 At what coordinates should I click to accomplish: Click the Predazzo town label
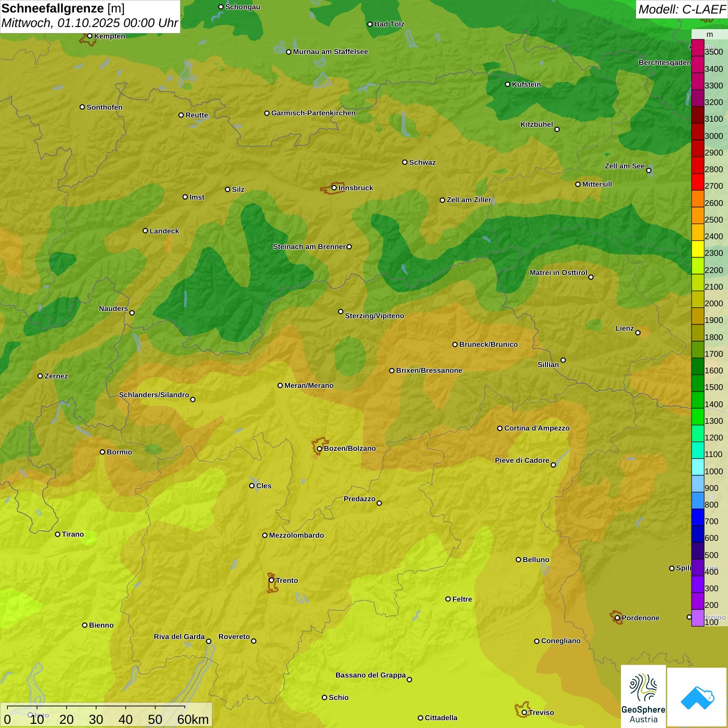coord(359,499)
